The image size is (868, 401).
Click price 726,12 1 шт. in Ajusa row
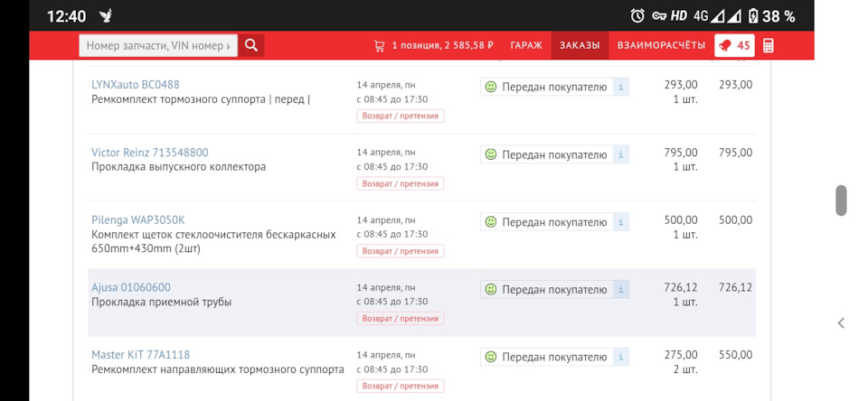click(681, 294)
